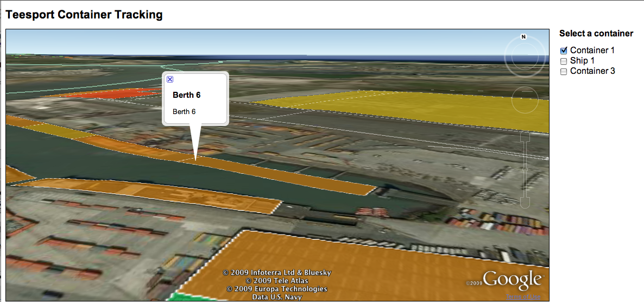This screenshot has width=644, height=302.
Task: Click the Infoterra Ltd & Bluesky copyright text
Action: (x=277, y=273)
